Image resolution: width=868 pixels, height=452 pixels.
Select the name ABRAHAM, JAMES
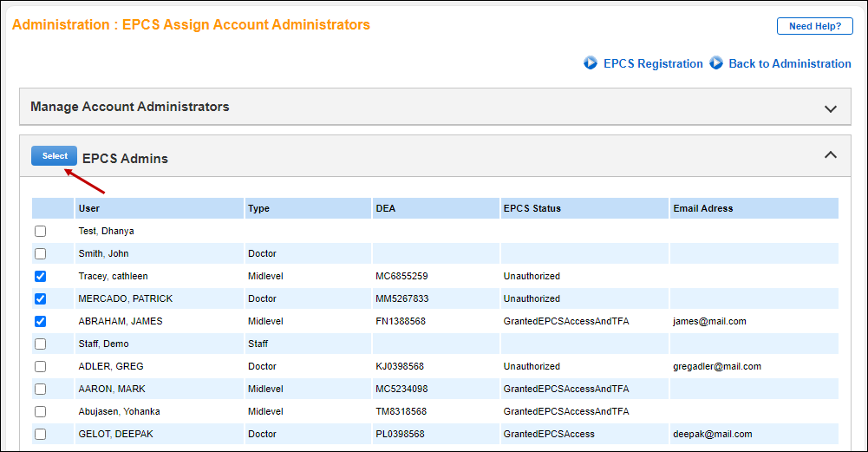pos(121,321)
